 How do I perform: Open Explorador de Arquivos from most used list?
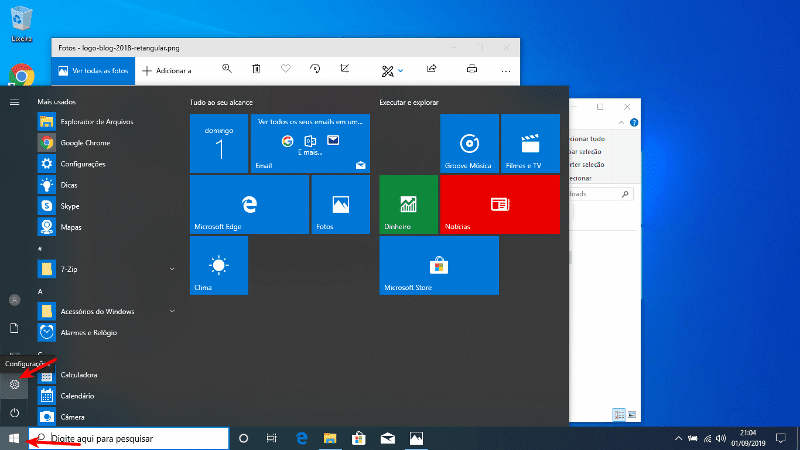[x=96, y=121]
